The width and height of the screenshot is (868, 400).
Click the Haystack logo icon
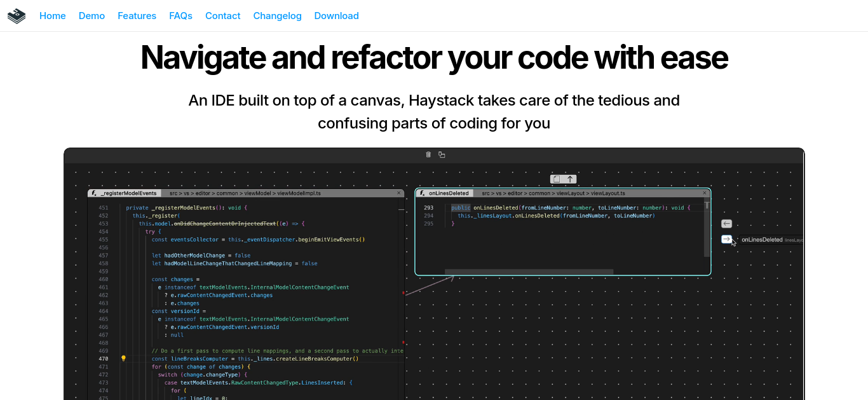[17, 16]
